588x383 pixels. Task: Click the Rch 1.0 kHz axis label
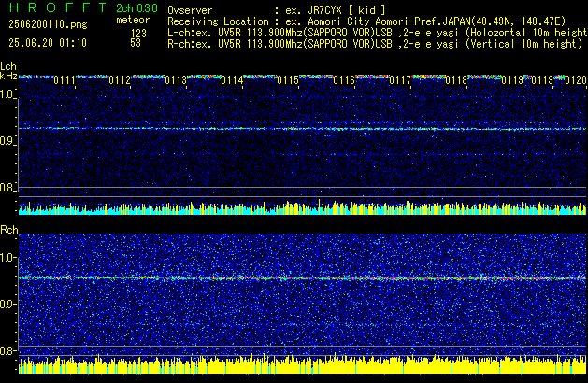pos(7,258)
